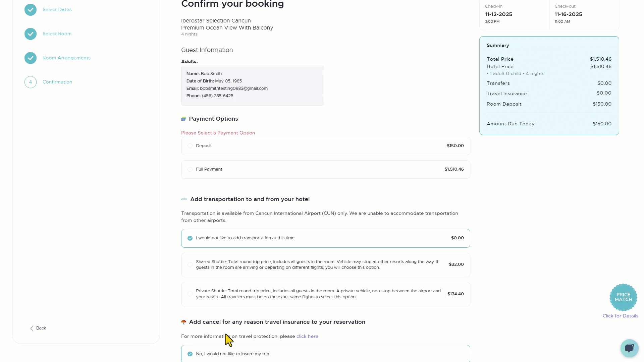Click the Room Arrangements checkmark icon
The height and width of the screenshot is (362, 644).
click(31, 58)
